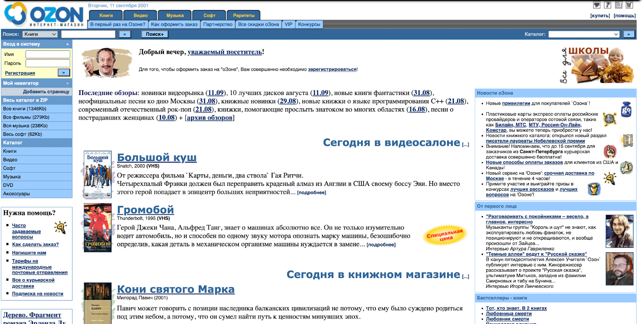Screen dimensions: 644x324
Task: Switch to the 'Видео' top tab
Action: [x=140, y=15]
